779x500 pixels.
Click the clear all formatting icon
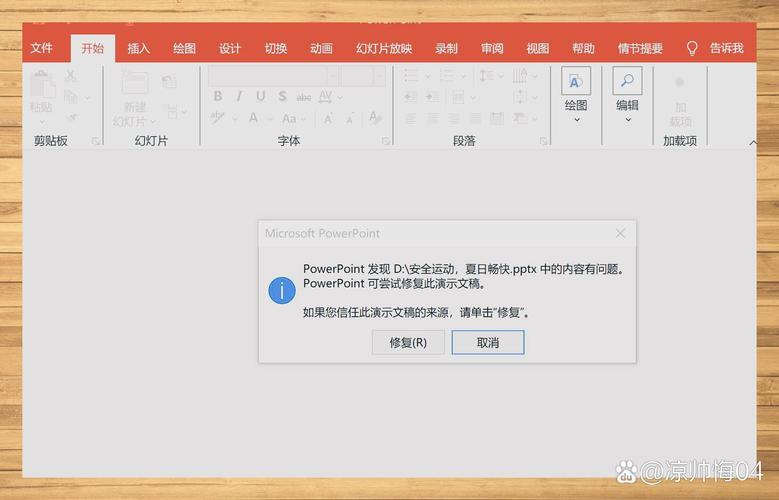pyautogui.click(x=375, y=118)
